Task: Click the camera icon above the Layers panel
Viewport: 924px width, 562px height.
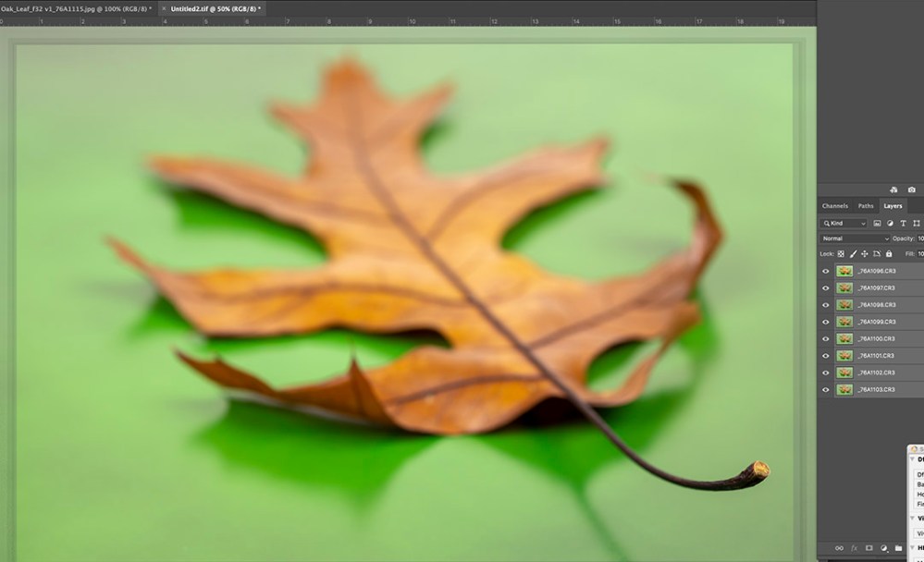Action: 911,189
